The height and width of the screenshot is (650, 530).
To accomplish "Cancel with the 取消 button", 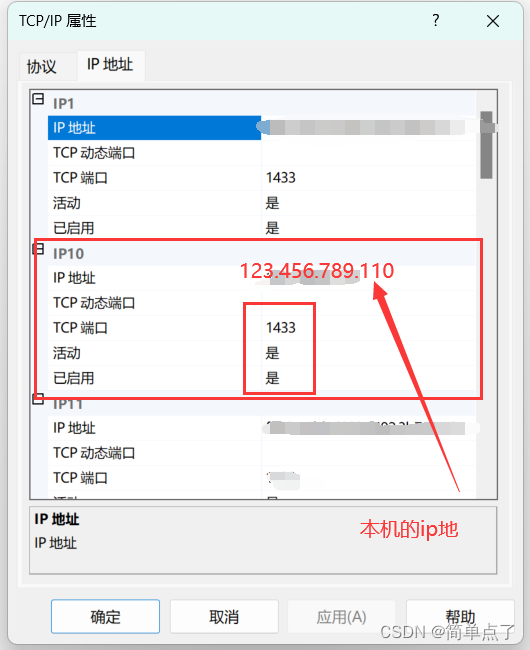I will 224,616.
